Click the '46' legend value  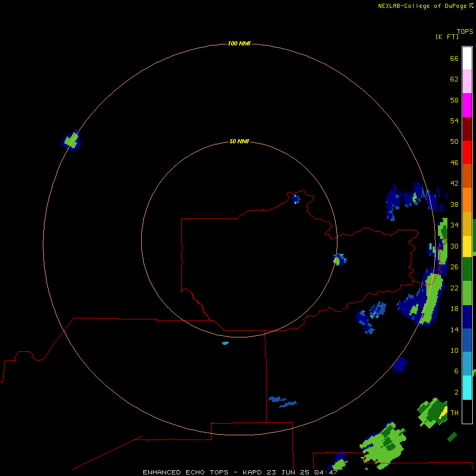pyautogui.click(x=454, y=162)
